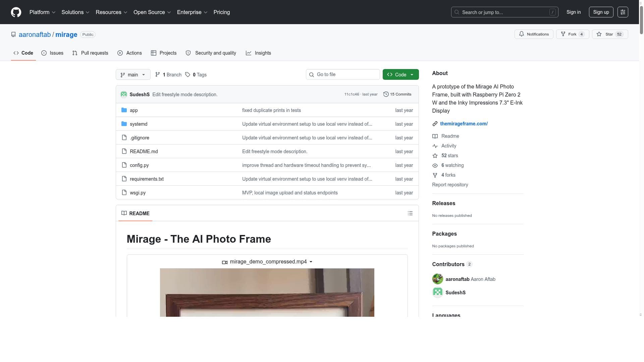The height and width of the screenshot is (362, 644).
Task: Open the main branch dropdown
Action: [133, 75]
